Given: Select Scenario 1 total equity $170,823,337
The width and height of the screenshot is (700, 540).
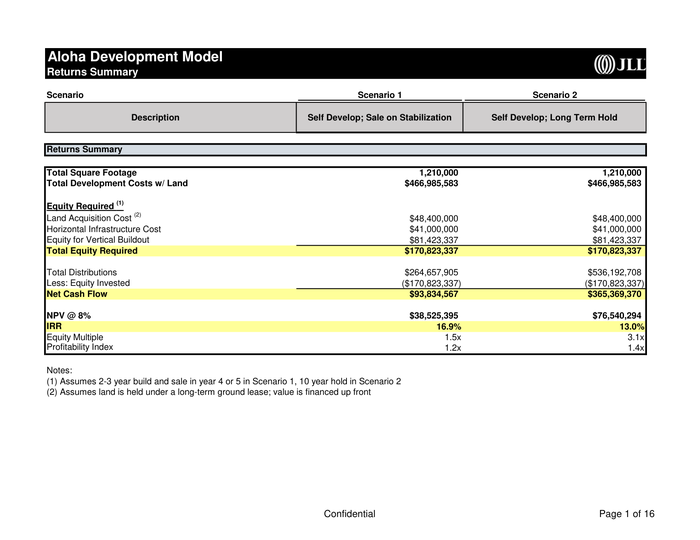Looking at the screenshot, I should [x=431, y=251].
